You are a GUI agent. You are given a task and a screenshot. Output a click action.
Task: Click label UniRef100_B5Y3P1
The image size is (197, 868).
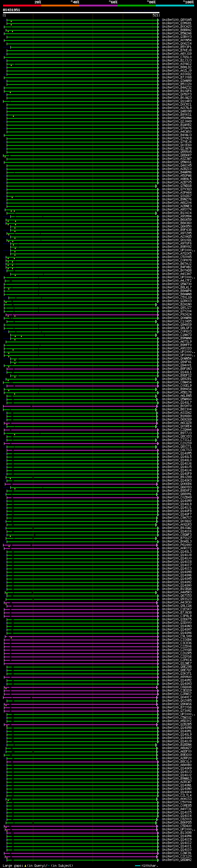click(177, 47)
